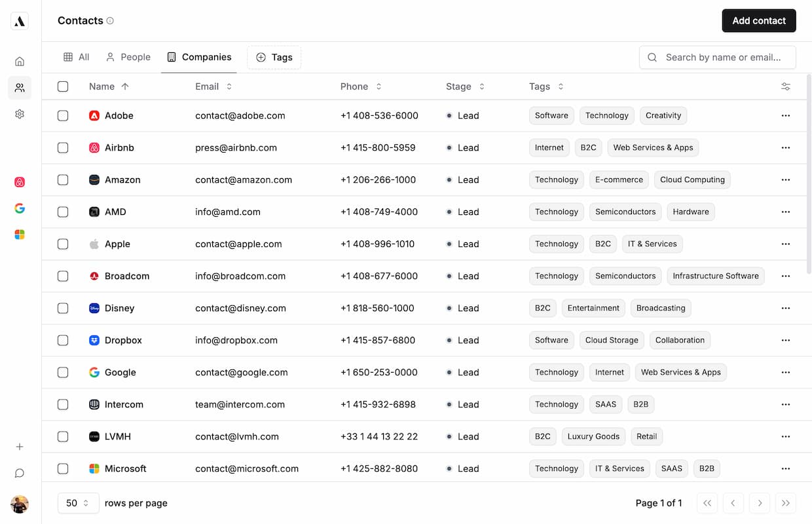This screenshot has height=524, width=812.
Task: Select all rows with header checkbox
Action: click(x=63, y=86)
